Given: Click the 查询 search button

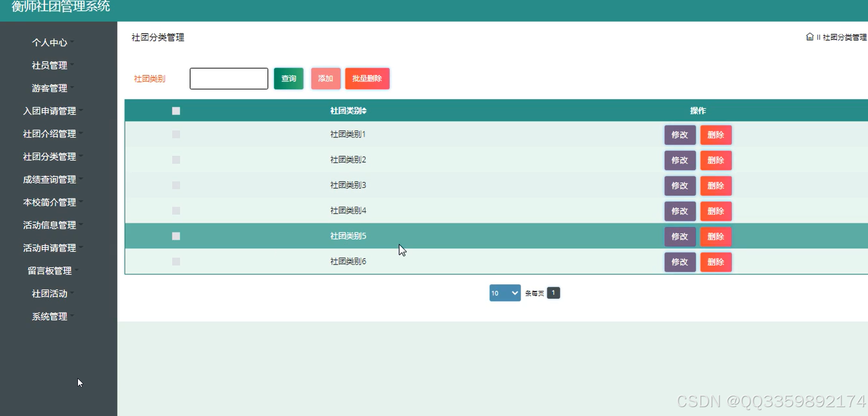Looking at the screenshot, I should (289, 78).
